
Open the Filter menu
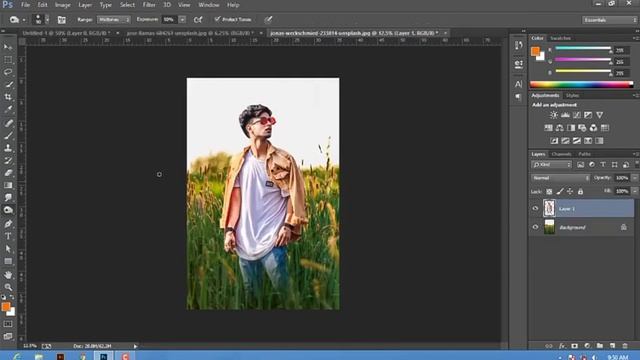(x=149, y=5)
